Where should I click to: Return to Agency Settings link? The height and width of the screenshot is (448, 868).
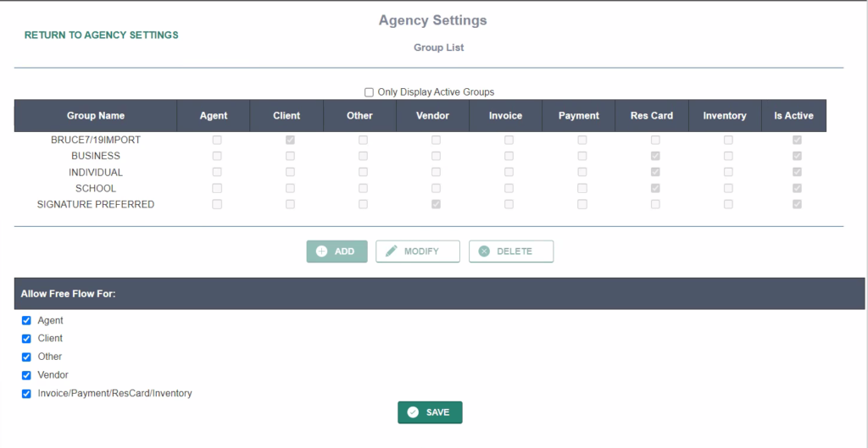pyautogui.click(x=101, y=36)
